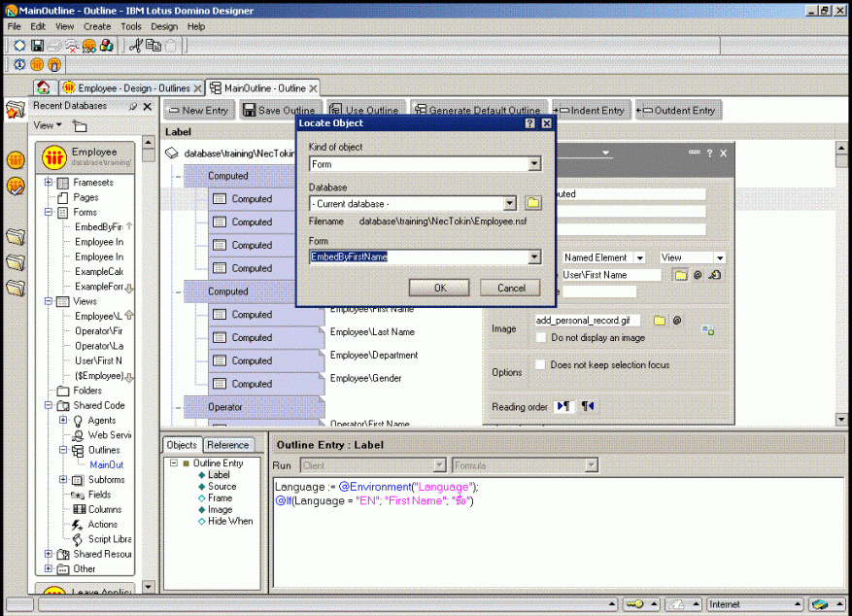Click the Generate Default Outline icon button
852x616 pixels.
pyautogui.click(x=478, y=110)
